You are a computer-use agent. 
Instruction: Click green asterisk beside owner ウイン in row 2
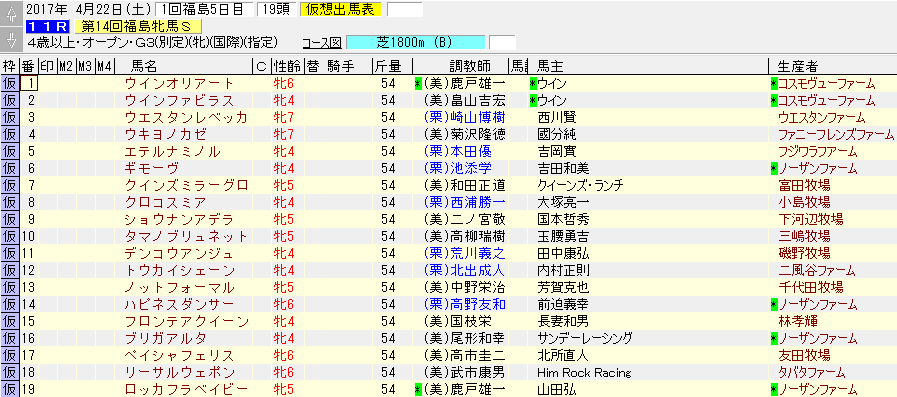tap(533, 101)
